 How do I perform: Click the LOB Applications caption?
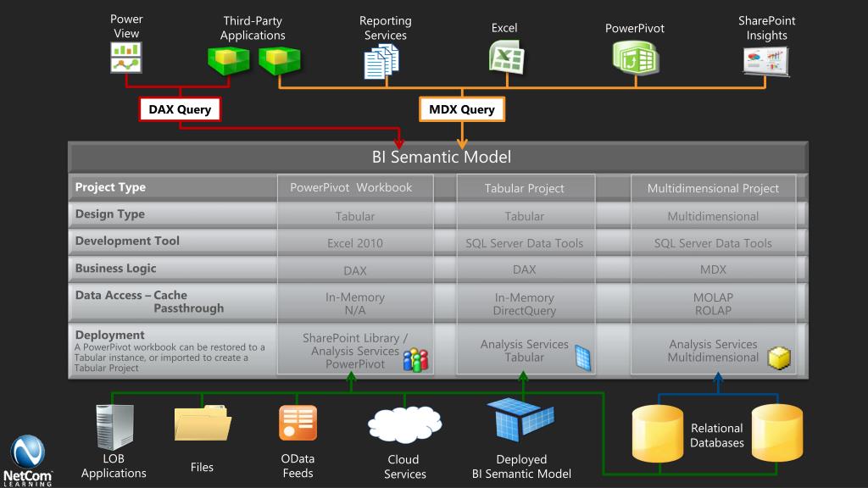pos(114,466)
